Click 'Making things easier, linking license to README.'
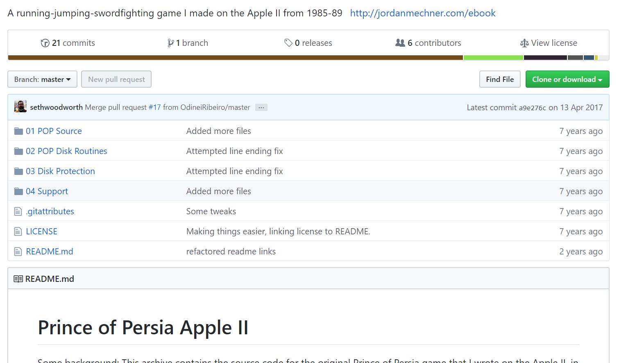The image size is (644, 363). 278,231
